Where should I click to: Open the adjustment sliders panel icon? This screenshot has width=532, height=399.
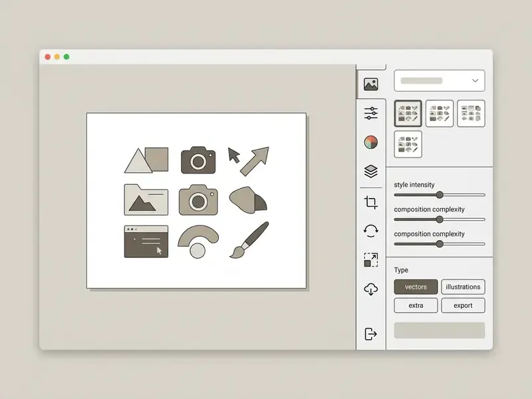point(371,113)
